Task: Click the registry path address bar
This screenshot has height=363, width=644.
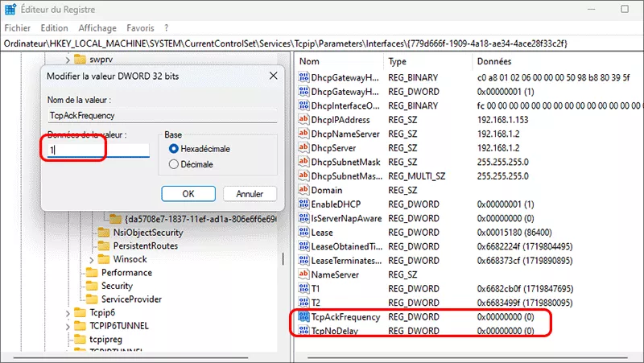Action: point(322,43)
